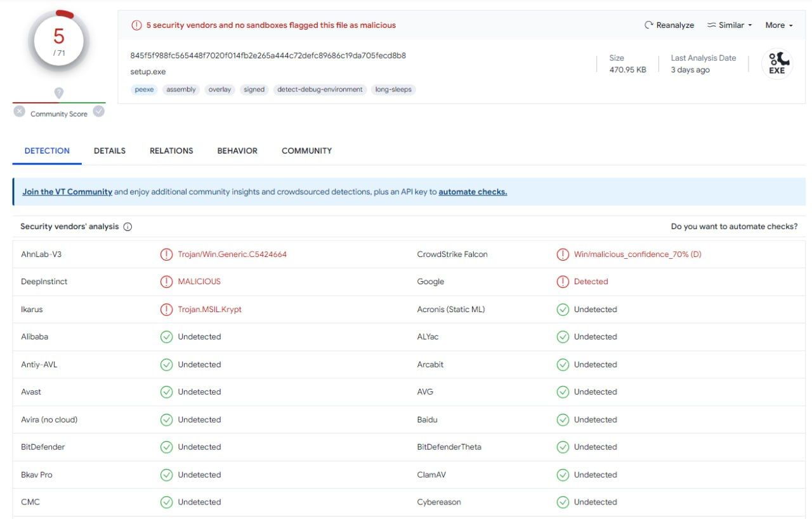Image resolution: width=812 pixels, height=519 pixels.
Task: Expand the More dropdown menu
Action: click(x=779, y=25)
